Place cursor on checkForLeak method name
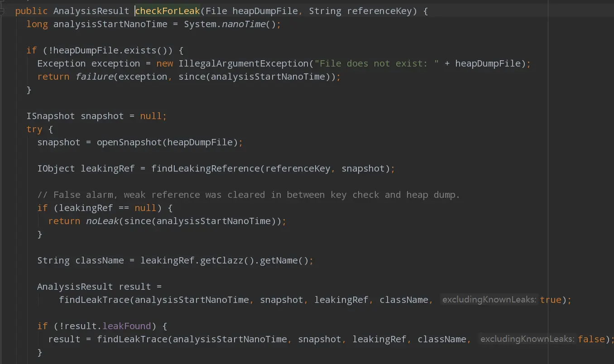Viewport: 614px width, 364px height. click(168, 11)
